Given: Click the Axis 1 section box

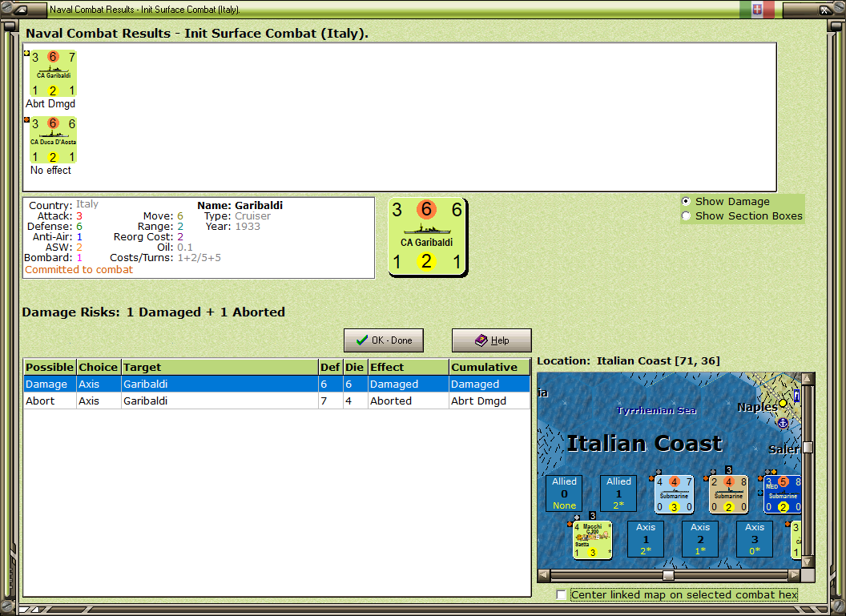Looking at the screenshot, I should (645, 539).
